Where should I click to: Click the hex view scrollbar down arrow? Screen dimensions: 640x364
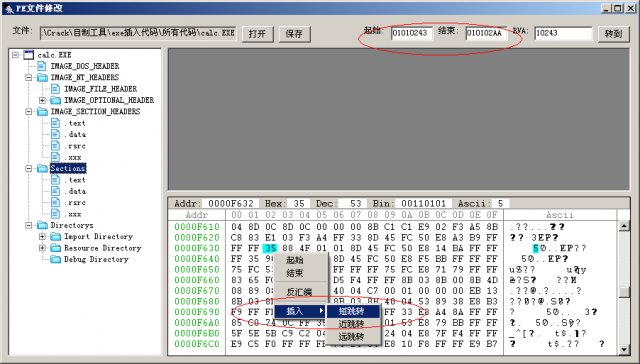624,349
